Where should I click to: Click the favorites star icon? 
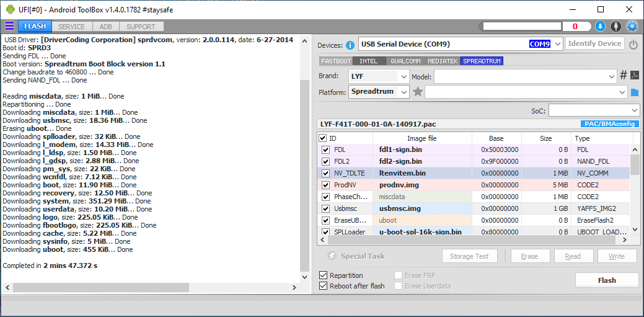(x=418, y=92)
